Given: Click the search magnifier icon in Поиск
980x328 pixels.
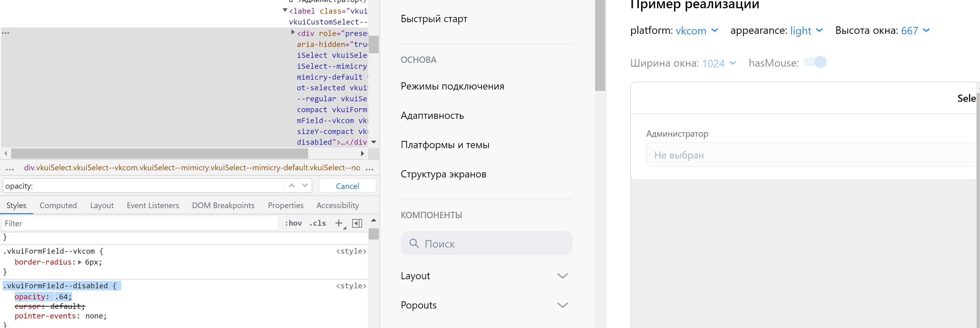Looking at the screenshot, I should pos(414,244).
